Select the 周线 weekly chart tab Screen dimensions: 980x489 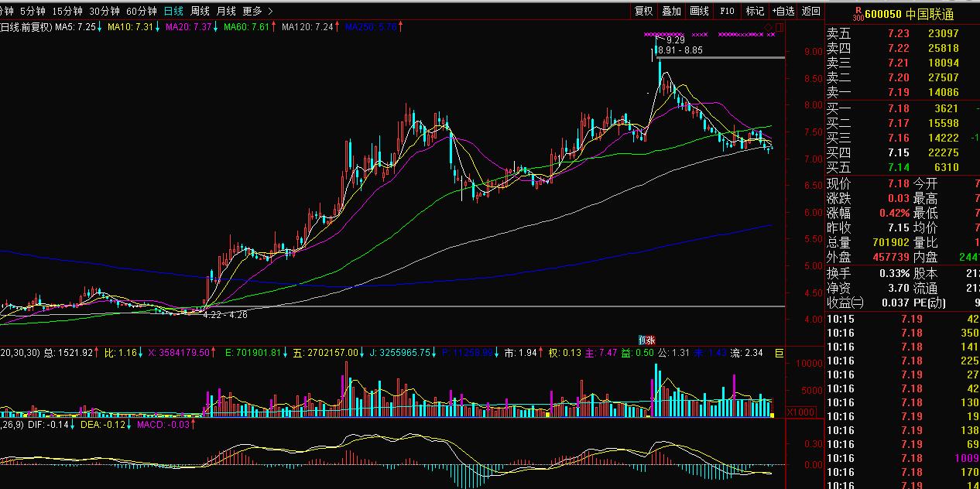(x=200, y=11)
